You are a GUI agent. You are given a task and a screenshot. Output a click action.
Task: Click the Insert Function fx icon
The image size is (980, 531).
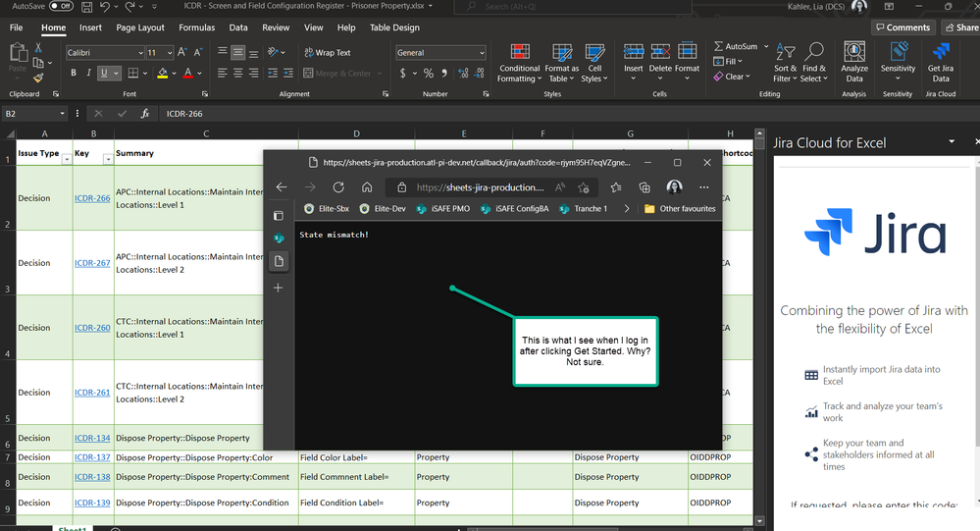tap(145, 114)
